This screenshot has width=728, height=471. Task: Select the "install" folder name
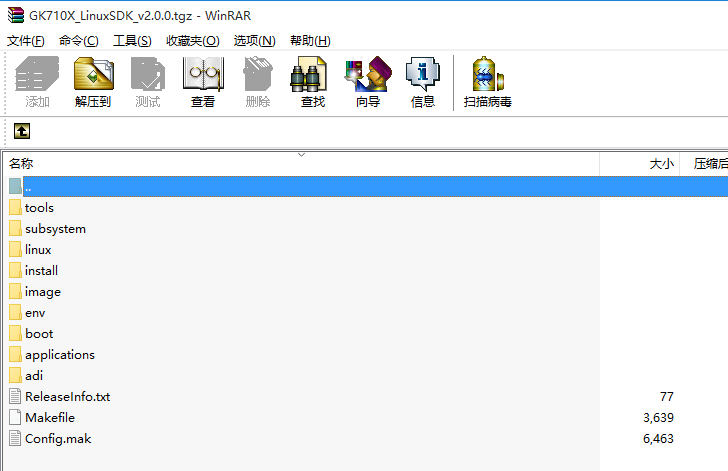coord(41,270)
